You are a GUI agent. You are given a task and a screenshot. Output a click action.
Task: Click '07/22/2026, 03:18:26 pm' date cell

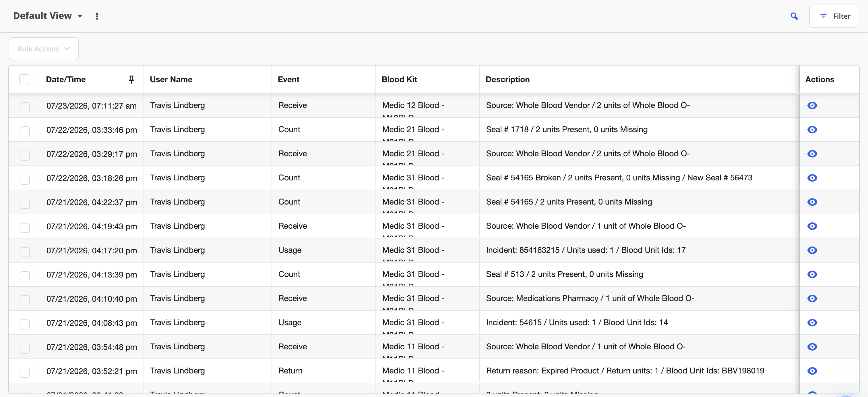pos(92,178)
